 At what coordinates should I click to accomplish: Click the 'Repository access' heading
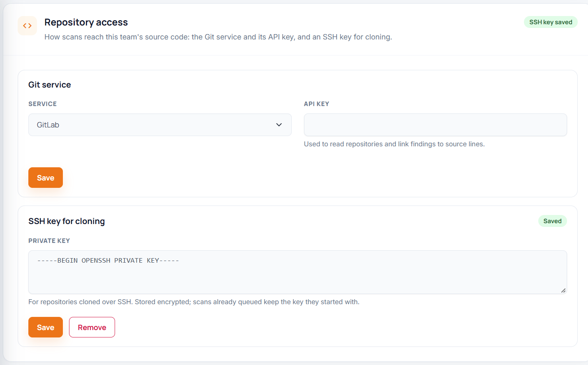[x=86, y=22]
